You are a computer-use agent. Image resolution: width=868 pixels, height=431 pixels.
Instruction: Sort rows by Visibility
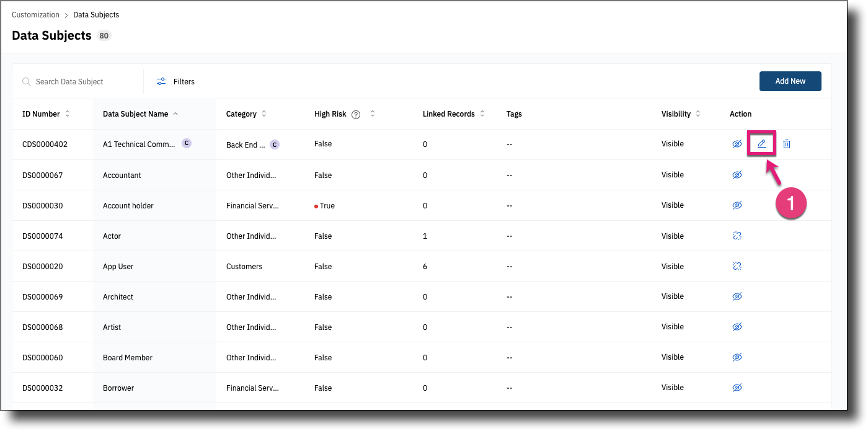[x=698, y=114]
